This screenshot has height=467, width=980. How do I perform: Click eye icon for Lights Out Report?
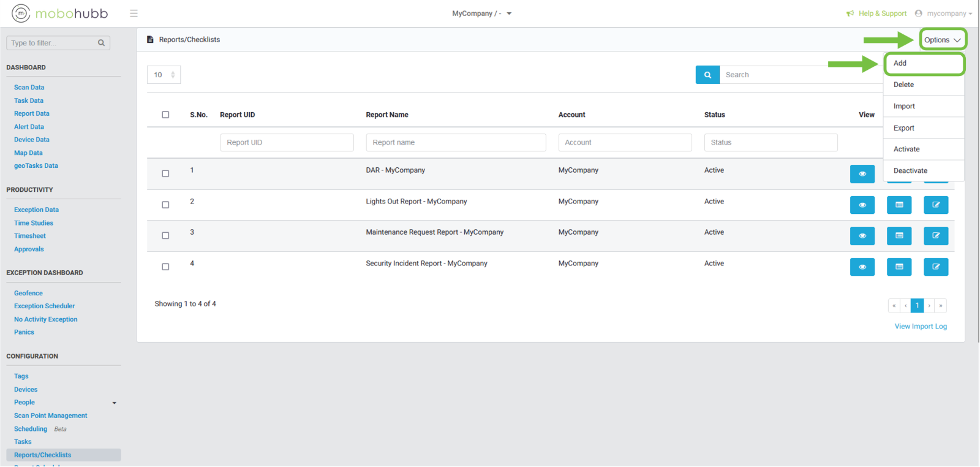862,205
